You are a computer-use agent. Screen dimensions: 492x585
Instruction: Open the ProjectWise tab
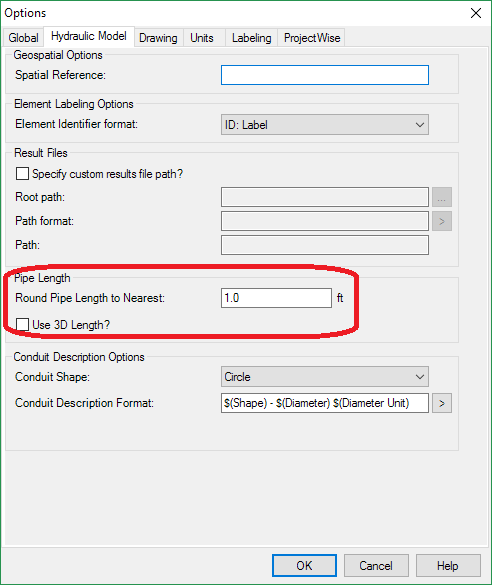point(312,38)
